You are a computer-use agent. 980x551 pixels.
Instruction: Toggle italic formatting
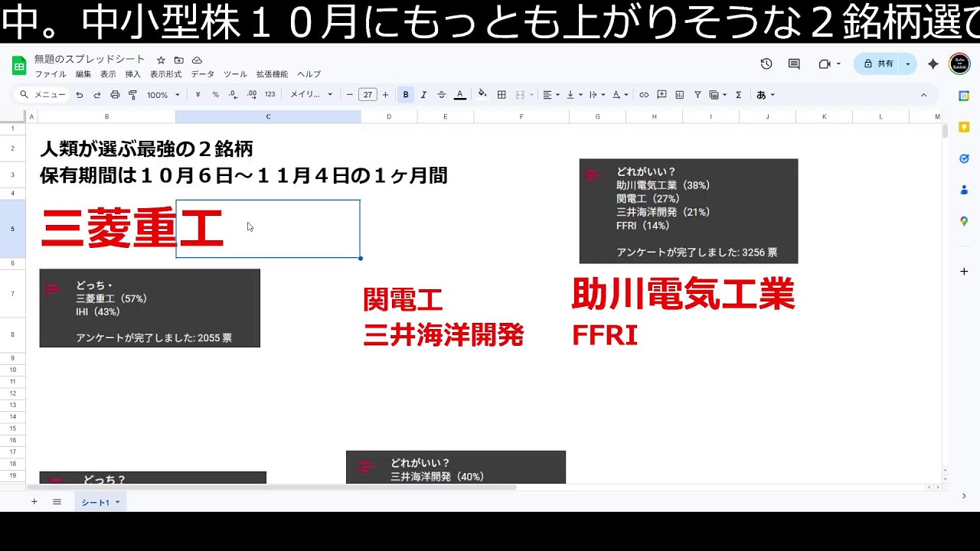click(x=423, y=94)
